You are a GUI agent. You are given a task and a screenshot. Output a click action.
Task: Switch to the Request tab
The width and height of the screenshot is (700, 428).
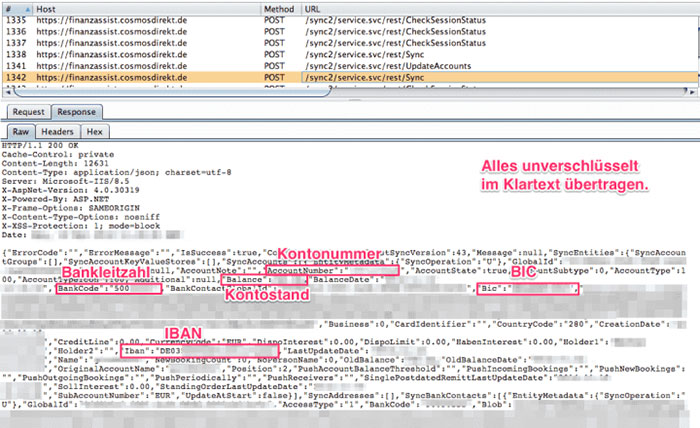click(28, 112)
